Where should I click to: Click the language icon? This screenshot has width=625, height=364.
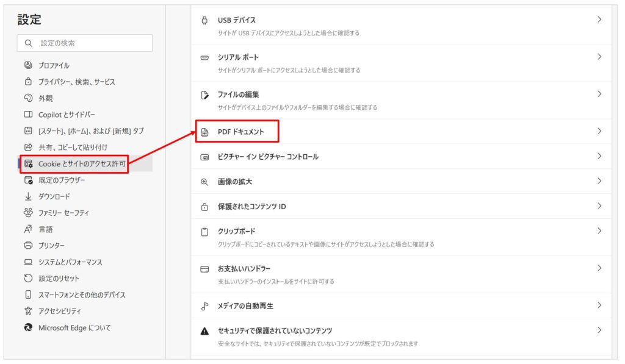pos(28,229)
